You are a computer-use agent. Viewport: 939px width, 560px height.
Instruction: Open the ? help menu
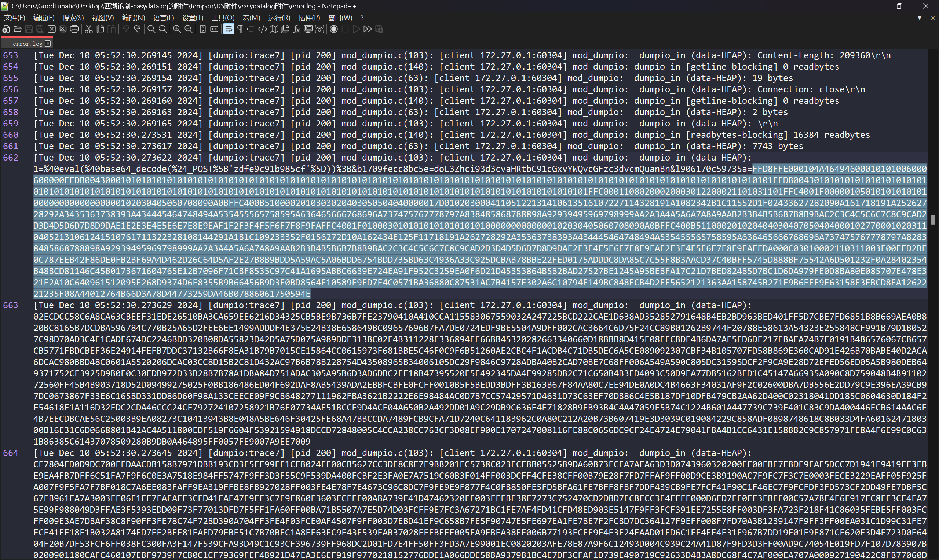click(362, 18)
